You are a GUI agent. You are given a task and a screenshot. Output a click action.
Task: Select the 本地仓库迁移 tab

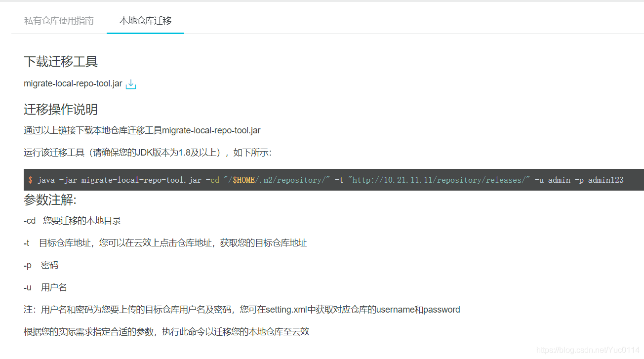(145, 21)
